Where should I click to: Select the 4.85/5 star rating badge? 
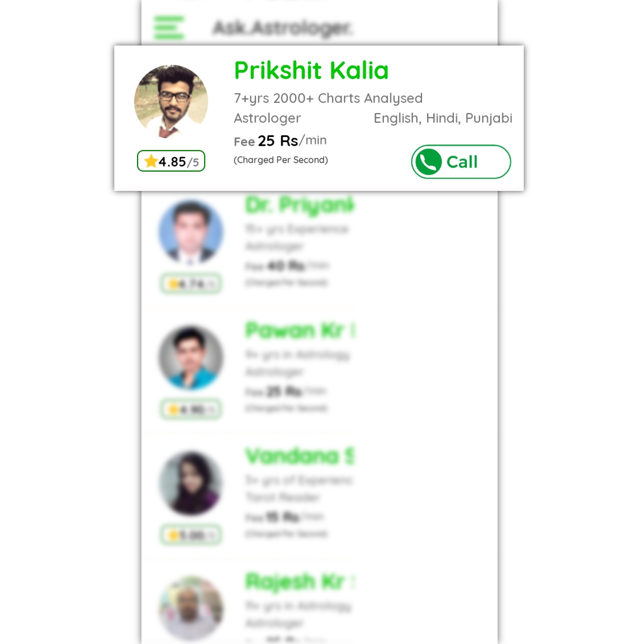click(x=171, y=161)
